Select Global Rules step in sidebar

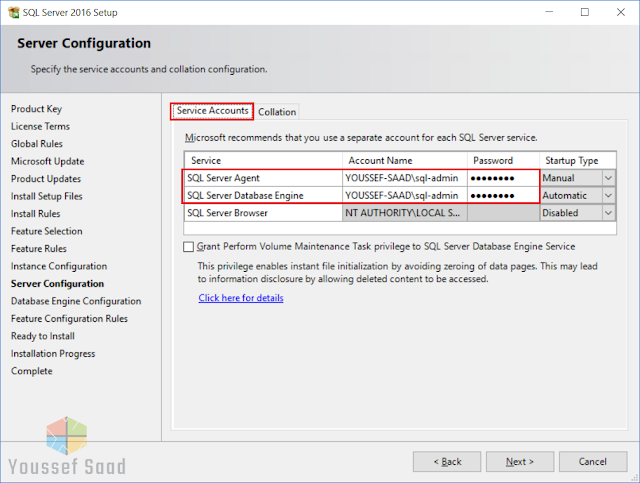coord(37,144)
